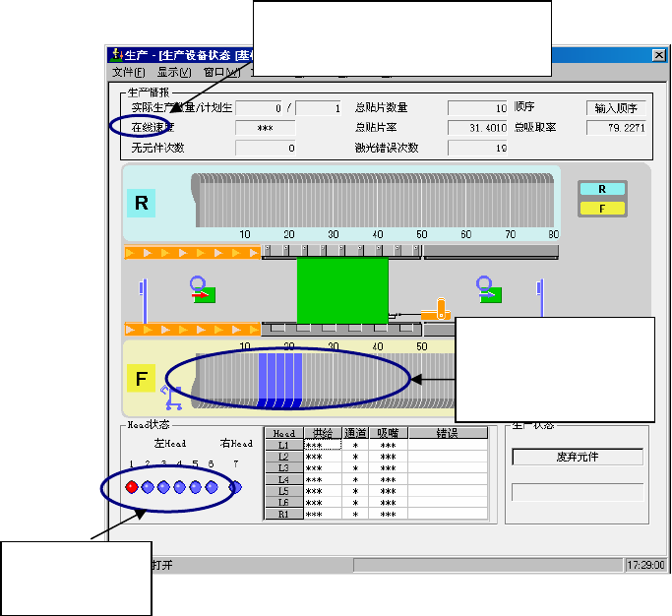Click the 吸嘴 column header
Viewport: 672px width, 616px height.
point(388,433)
